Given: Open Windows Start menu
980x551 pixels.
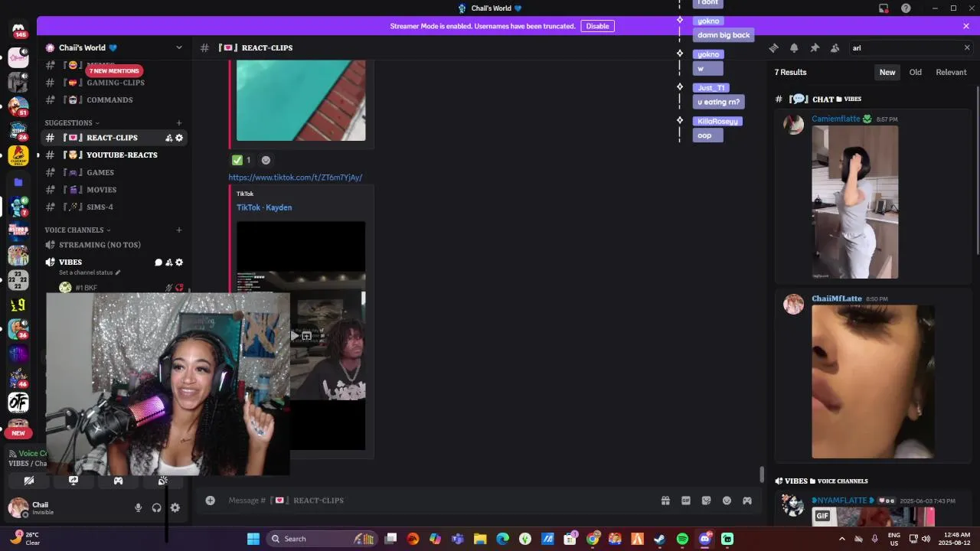Looking at the screenshot, I should [x=253, y=539].
